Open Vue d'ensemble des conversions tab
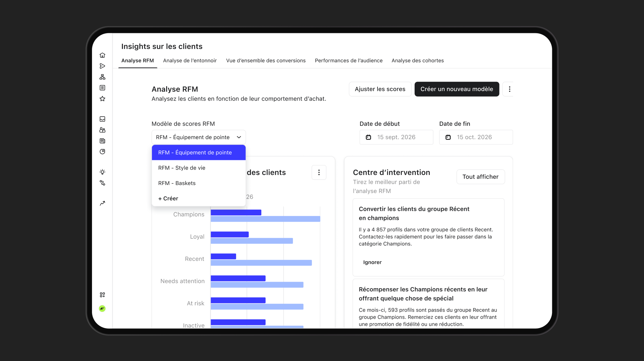Viewport: 644px width, 361px height. 266,61
